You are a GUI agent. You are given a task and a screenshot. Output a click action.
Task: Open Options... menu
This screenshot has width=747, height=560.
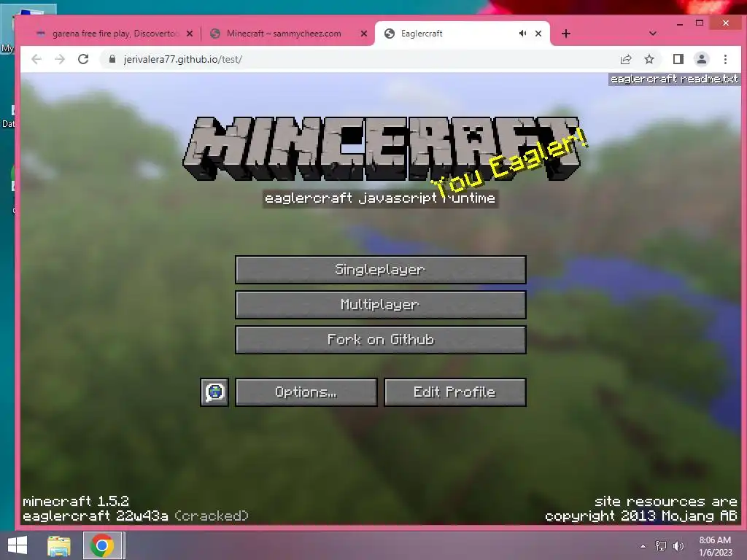pyautogui.click(x=306, y=392)
